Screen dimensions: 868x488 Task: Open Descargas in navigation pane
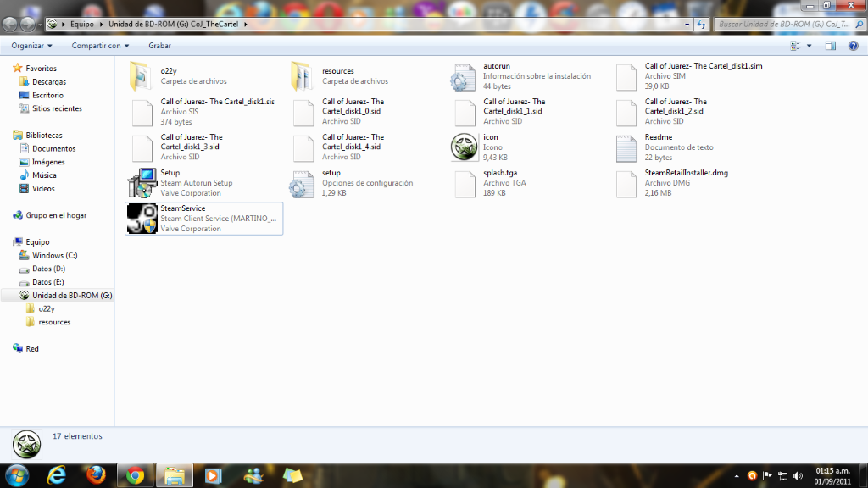pos(48,82)
